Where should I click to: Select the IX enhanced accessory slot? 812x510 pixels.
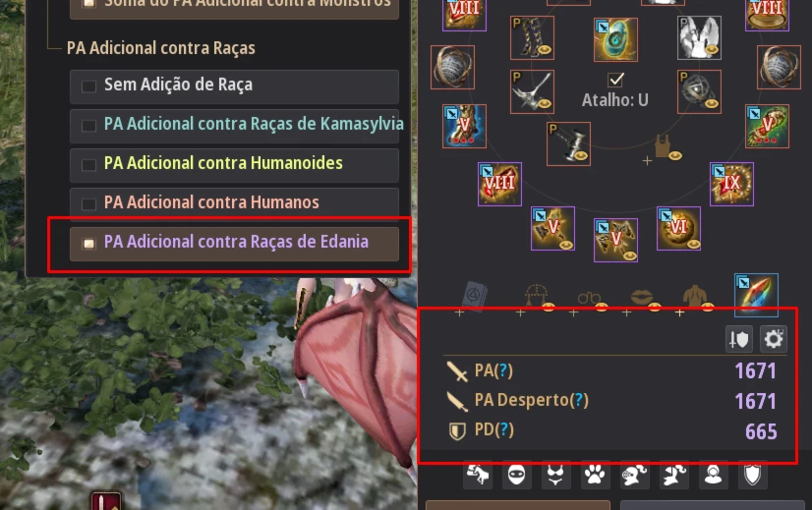tap(731, 184)
